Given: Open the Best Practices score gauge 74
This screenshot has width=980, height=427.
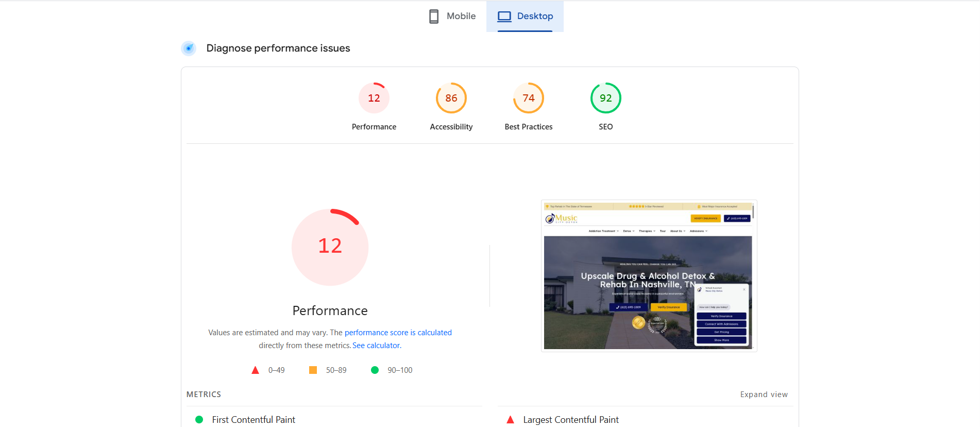Looking at the screenshot, I should coord(528,98).
